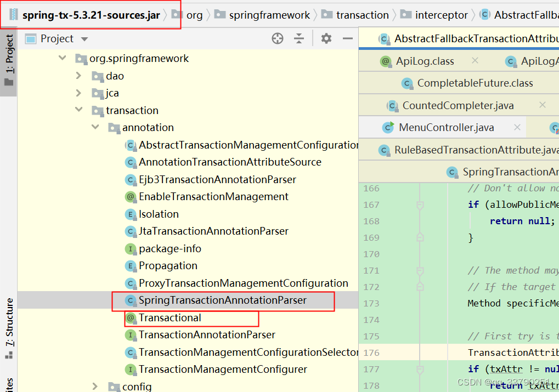Select the Propagation enum
Screen dimensions: 559x392
pyautogui.click(x=161, y=266)
